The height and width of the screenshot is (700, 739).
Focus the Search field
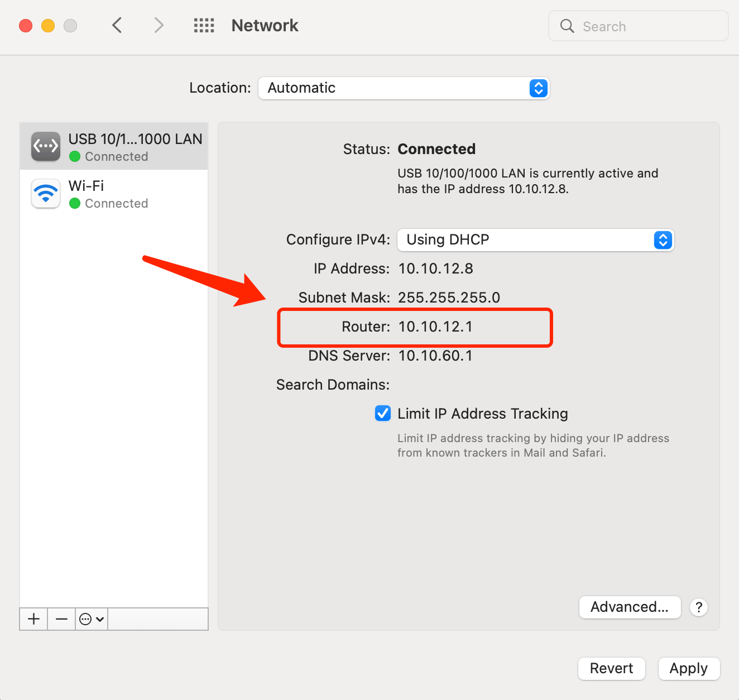(x=639, y=26)
